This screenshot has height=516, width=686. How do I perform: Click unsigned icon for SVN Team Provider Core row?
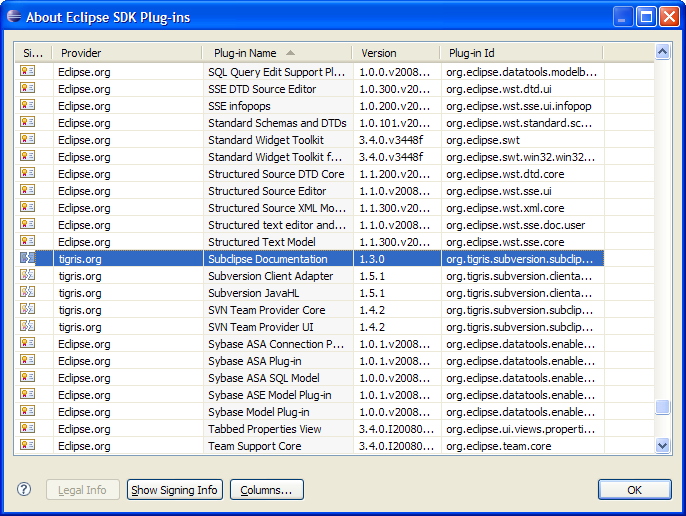pos(28,309)
